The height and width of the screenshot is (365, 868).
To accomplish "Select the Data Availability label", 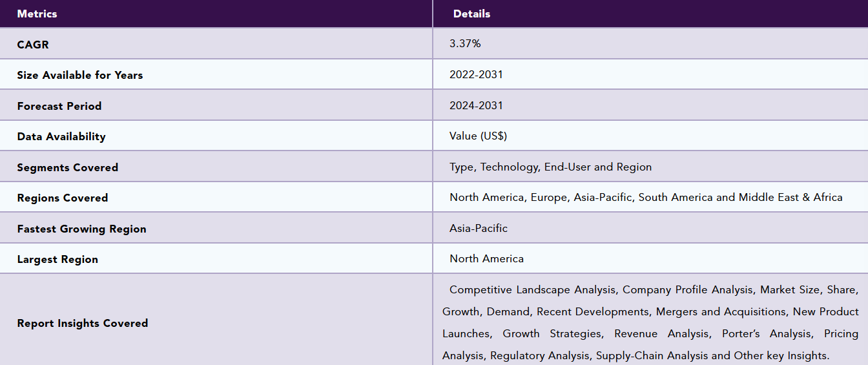I will pyautogui.click(x=61, y=136).
